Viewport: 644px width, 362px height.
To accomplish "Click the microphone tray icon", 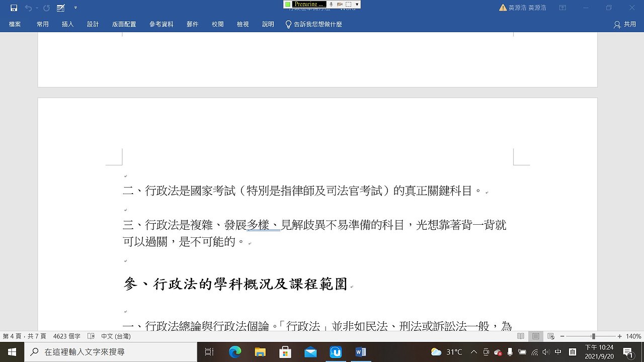I will point(510,352).
